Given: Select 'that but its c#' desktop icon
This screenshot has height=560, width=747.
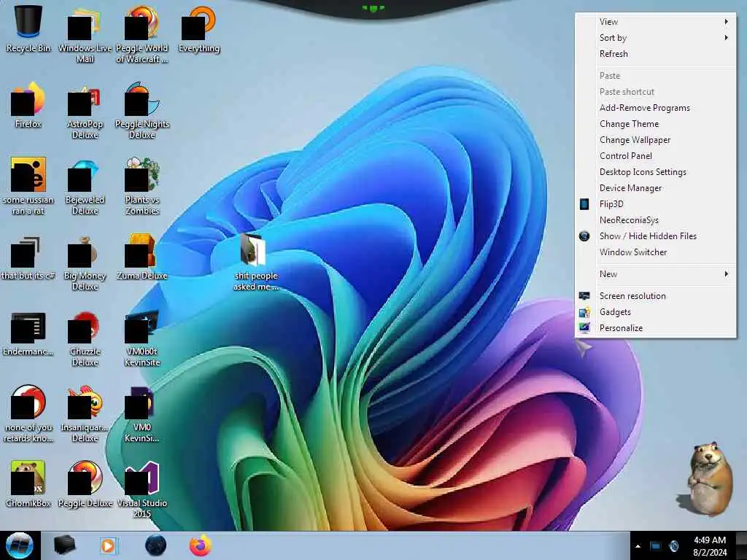Looking at the screenshot, I should [x=28, y=257].
